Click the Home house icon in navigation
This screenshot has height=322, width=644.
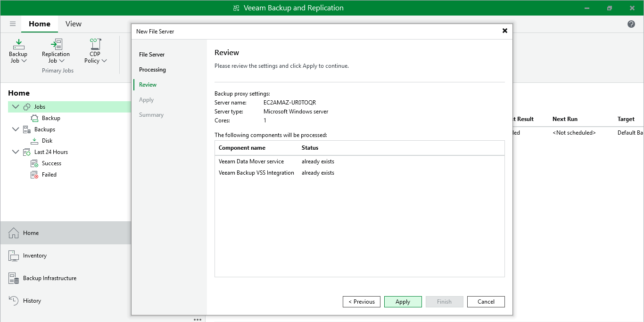[x=14, y=233]
